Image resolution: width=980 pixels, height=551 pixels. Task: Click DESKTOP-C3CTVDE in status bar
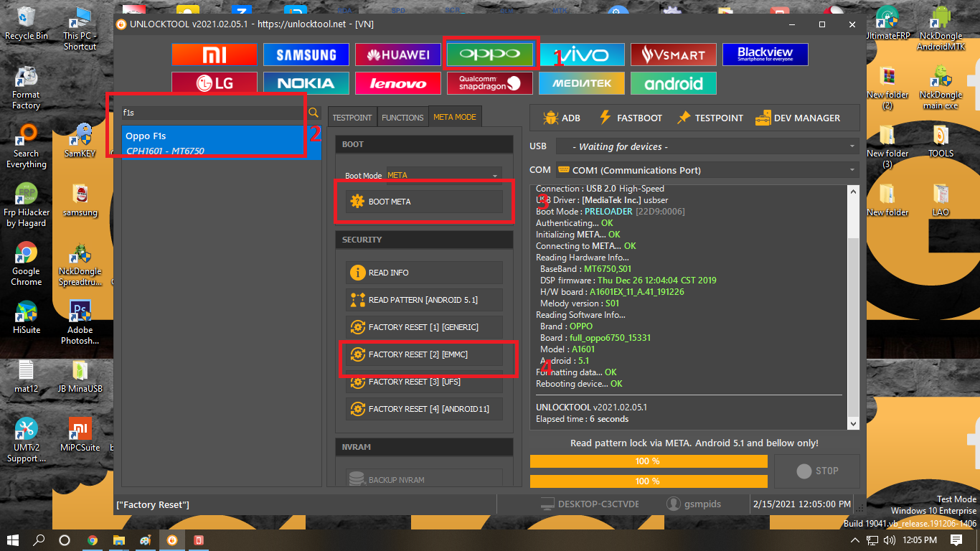point(589,504)
